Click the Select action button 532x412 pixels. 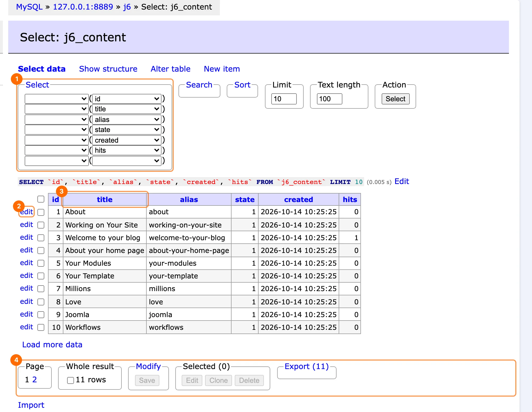tap(395, 99)
